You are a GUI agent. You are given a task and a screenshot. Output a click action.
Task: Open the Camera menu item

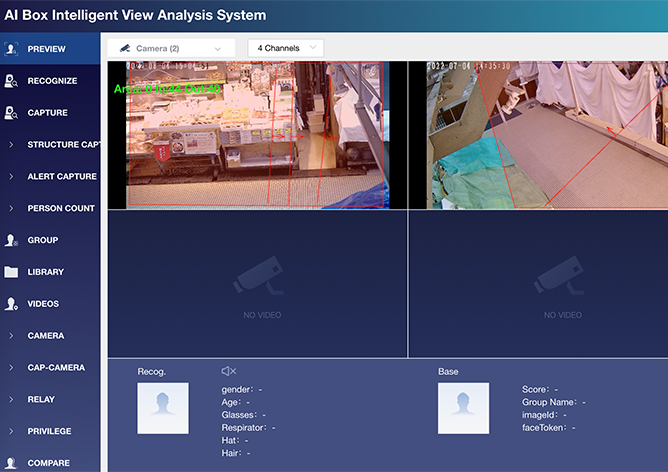(x=46, y=336)
